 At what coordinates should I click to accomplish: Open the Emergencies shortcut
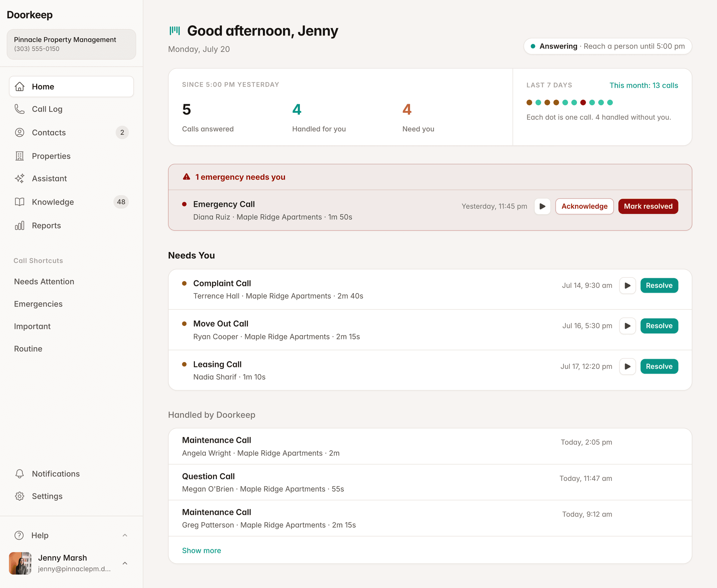pos(38,304)
